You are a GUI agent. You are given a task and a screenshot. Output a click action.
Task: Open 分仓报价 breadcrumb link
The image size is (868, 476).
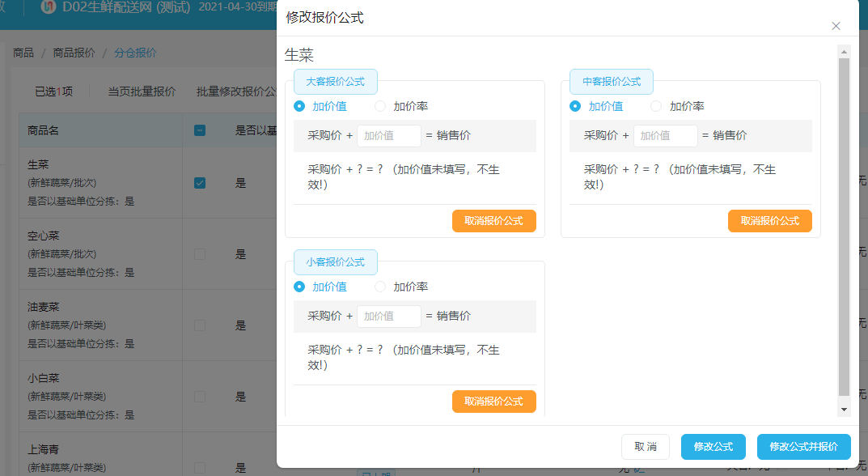point(135,53)
